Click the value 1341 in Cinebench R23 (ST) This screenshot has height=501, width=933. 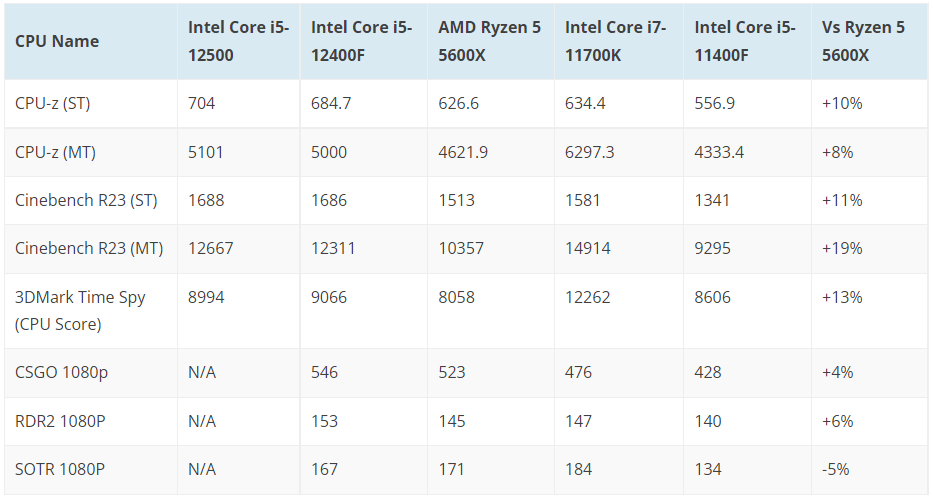(712, 201)
